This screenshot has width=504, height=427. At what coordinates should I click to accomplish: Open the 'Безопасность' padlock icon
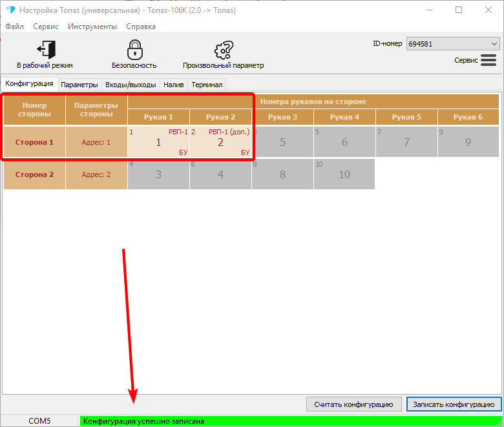[x=134, y=50]
